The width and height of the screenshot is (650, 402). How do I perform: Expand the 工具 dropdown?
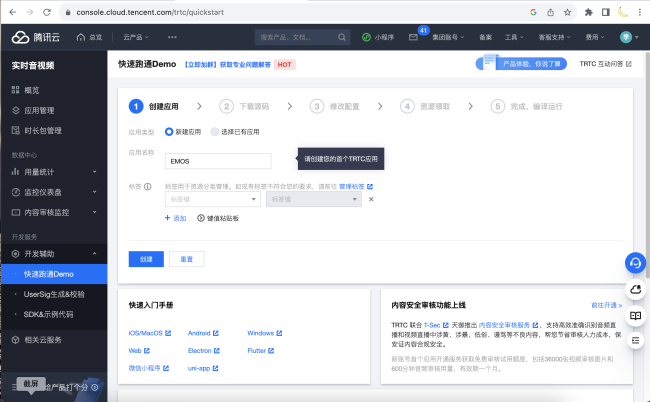pos(514,37)
